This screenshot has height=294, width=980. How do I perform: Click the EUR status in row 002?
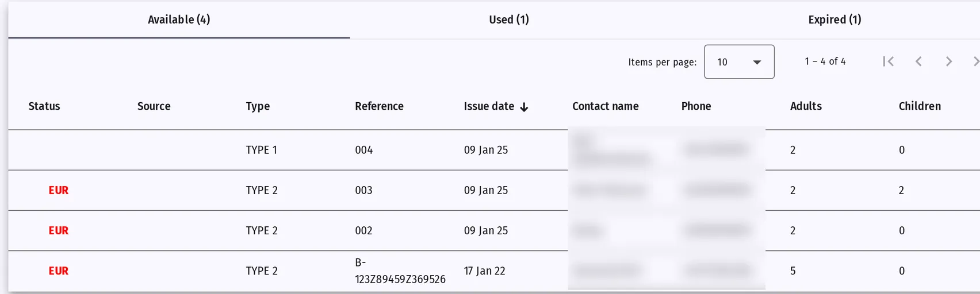pos(59,231)
